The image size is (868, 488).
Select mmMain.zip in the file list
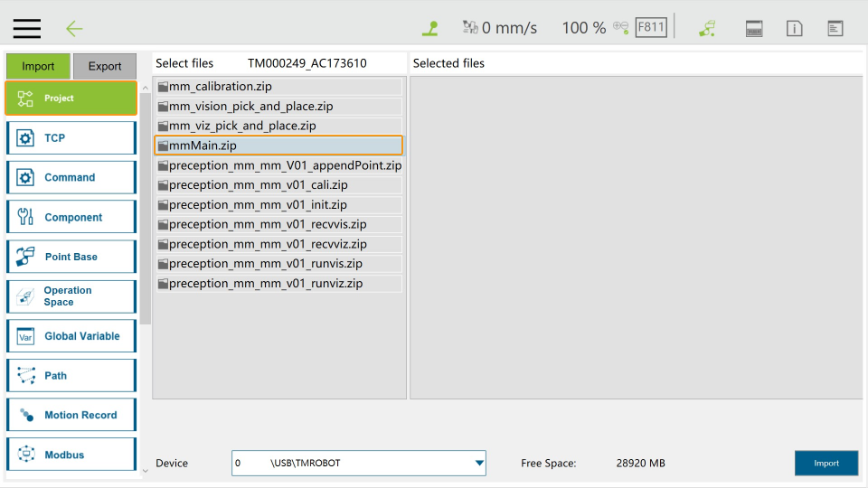point(278,145)
